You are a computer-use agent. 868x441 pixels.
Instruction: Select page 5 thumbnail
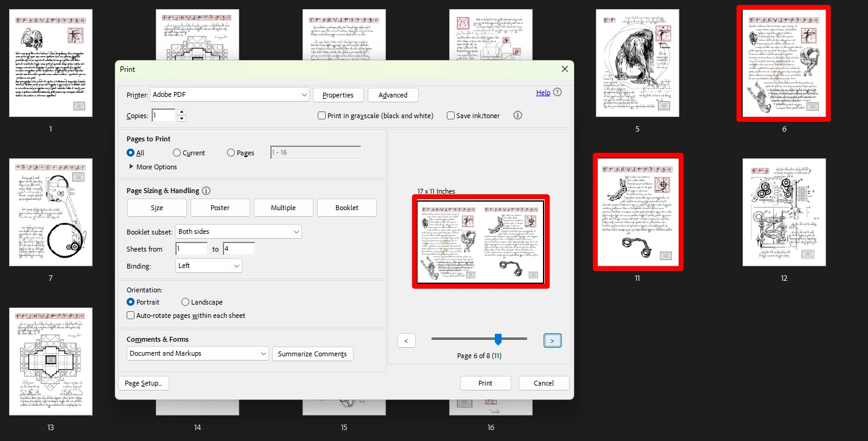[x=637, y=63]
